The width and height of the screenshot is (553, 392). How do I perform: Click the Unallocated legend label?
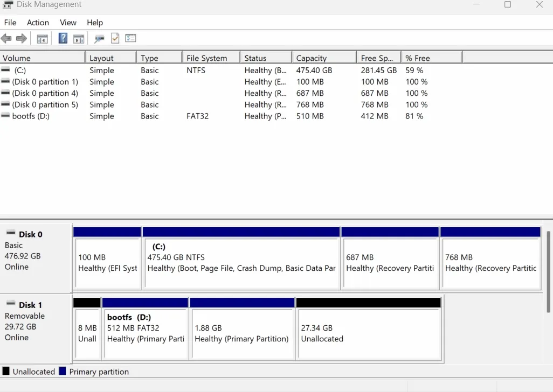pos(34,372)
